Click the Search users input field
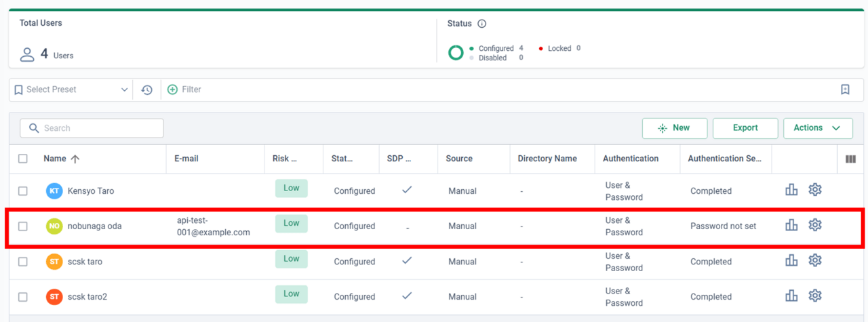Image resolution: width=868 pixels, height=322 pixels. [x=92, y=128]
